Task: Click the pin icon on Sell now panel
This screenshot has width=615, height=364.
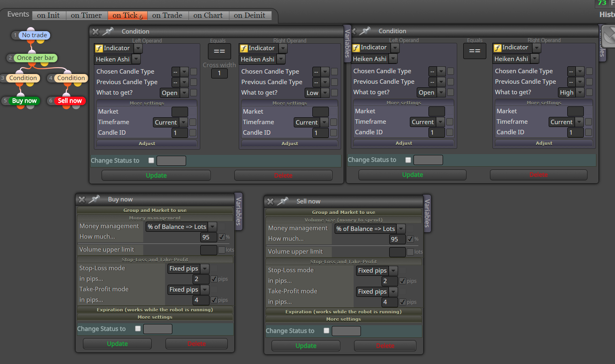Action: (x=283, y=201)
